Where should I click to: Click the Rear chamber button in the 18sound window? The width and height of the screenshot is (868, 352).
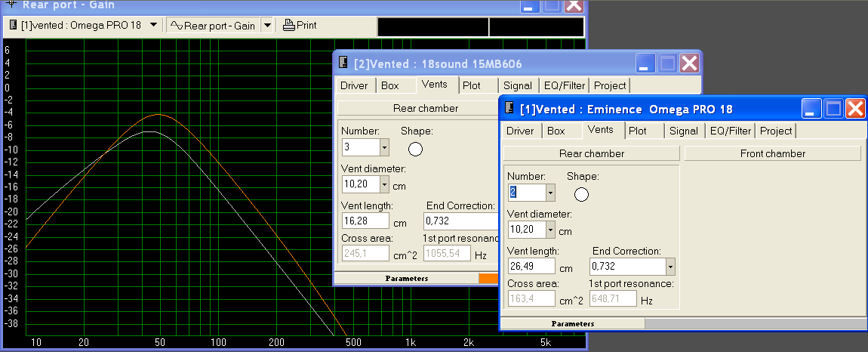(x=418, y=108)
